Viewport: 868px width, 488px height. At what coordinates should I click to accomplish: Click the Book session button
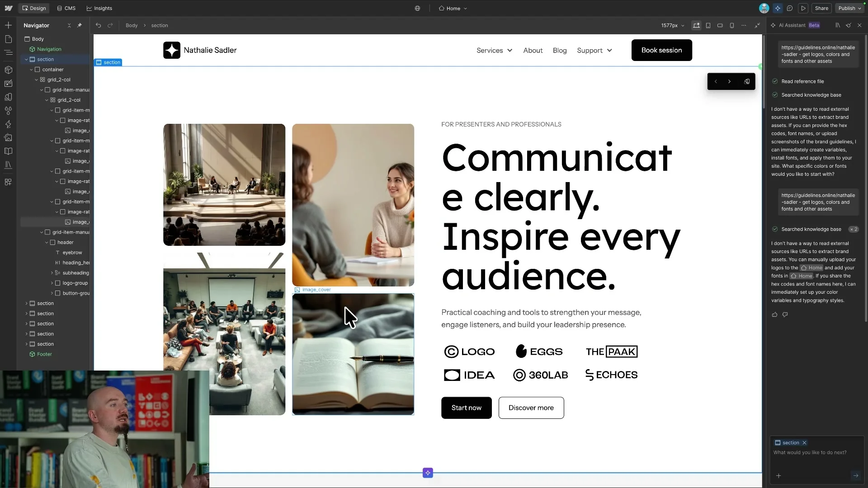pyautogui.click(x=661, y=50)
